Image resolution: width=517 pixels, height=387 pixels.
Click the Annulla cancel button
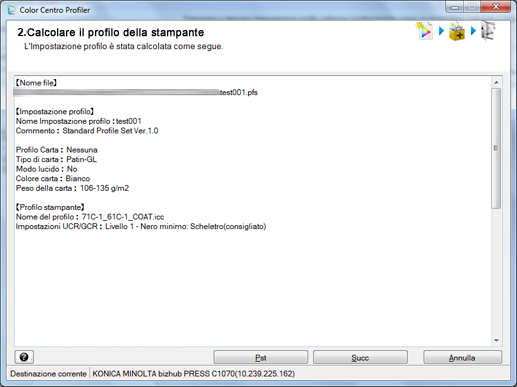462,357
